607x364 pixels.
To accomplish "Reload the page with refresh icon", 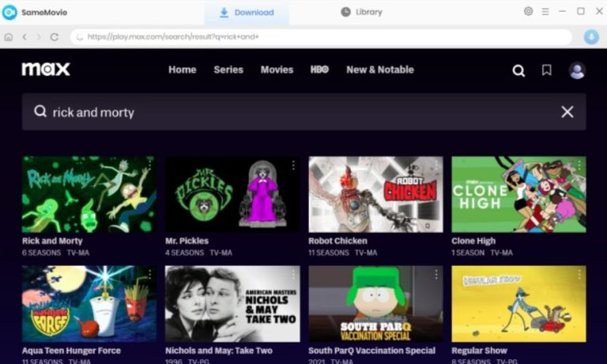I will coord(55,37).
